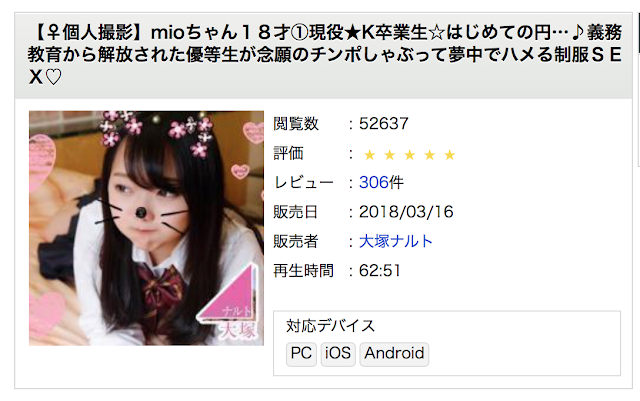
Task: Select the third yellow rating star
Action: pos(410,155)
